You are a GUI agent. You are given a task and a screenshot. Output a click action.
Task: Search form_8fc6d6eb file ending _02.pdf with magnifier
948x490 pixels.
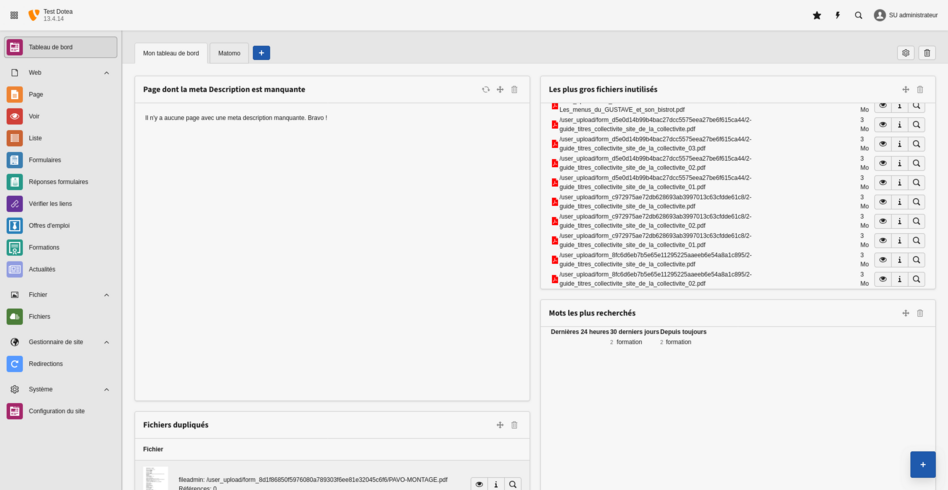click(917, 279)
